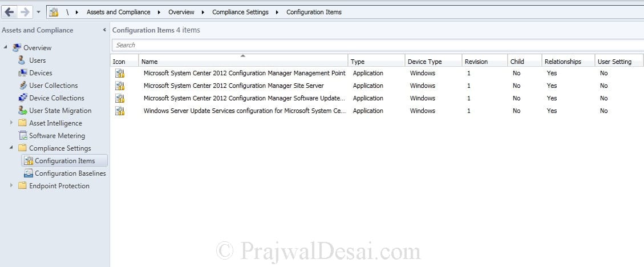Click the User Collections icon

[x=23, y=86]
